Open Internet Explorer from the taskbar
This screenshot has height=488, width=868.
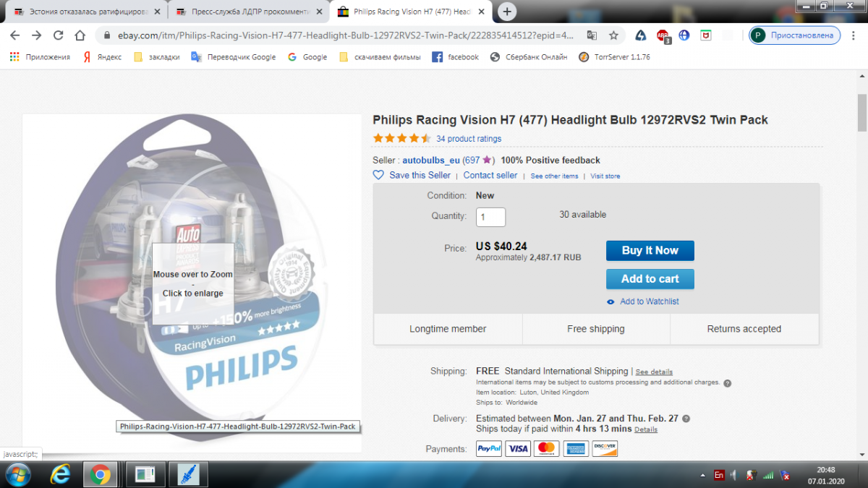point(61,474)
